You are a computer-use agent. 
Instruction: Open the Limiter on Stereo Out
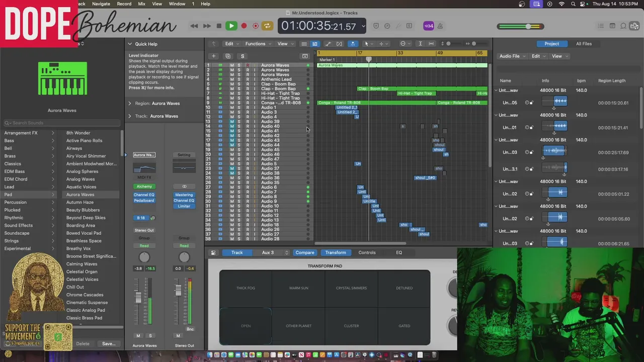point(184,206)
